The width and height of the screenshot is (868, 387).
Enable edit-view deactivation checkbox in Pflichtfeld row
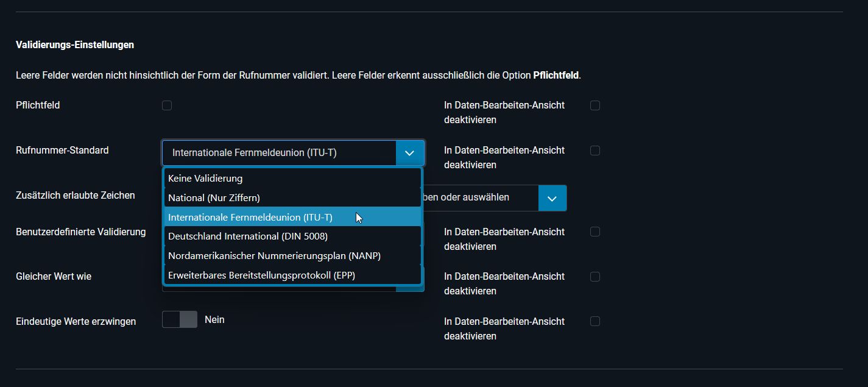pos(595,105)
